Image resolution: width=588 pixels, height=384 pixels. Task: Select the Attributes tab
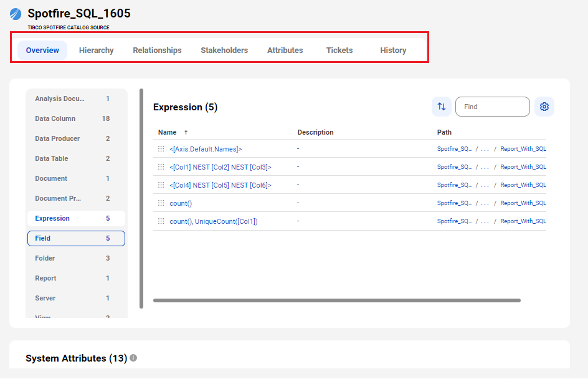click(285, 50)
